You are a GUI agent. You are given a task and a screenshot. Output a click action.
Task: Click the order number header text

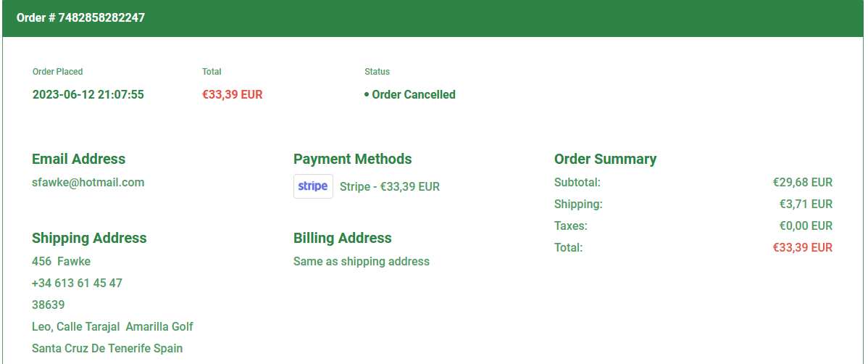point(80,17)
